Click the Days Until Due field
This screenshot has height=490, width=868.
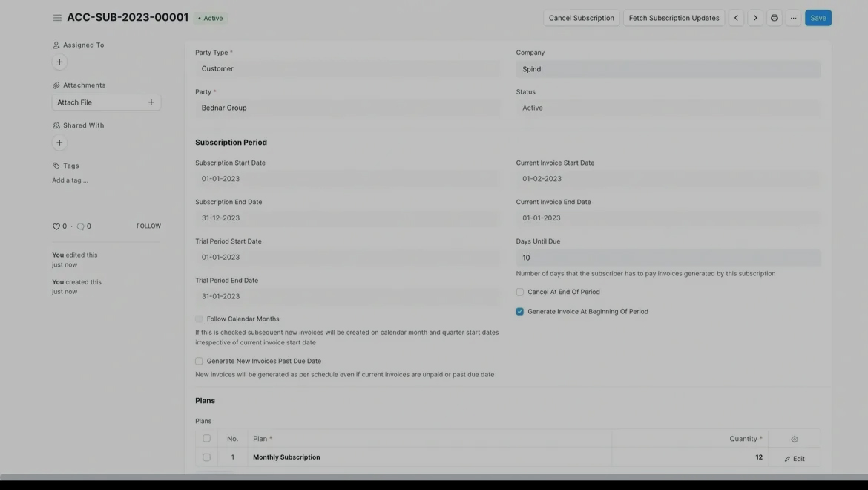point(668,258)
